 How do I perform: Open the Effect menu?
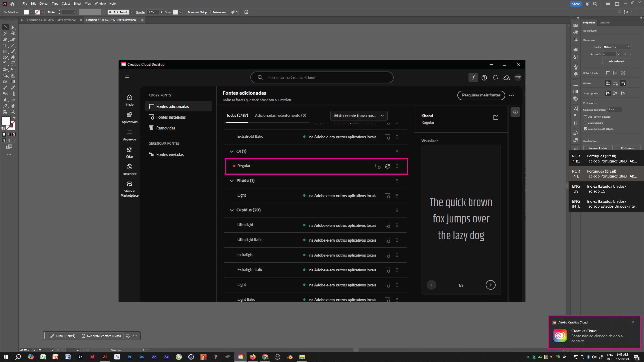point(77,3)
